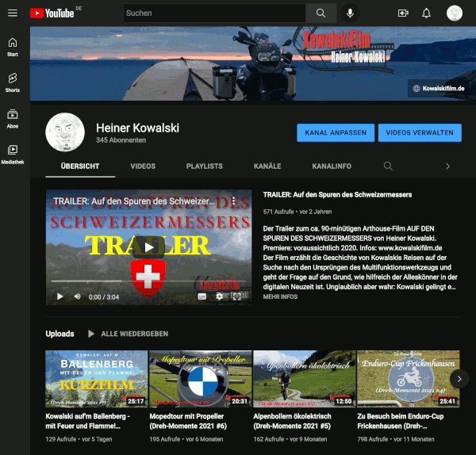
Task: Click the search magnifier button
Action: pyautogui.click(x=321, y=13)
